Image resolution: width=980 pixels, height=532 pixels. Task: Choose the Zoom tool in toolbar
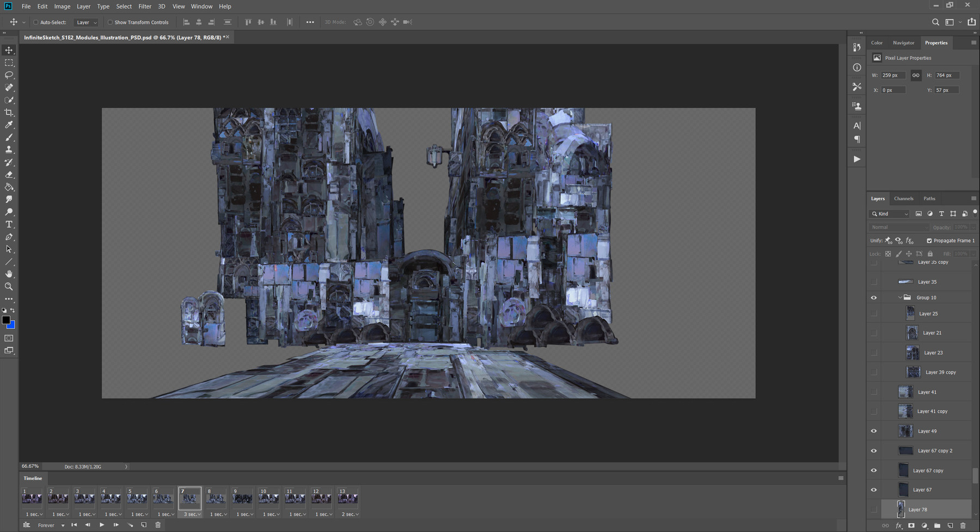9,287
